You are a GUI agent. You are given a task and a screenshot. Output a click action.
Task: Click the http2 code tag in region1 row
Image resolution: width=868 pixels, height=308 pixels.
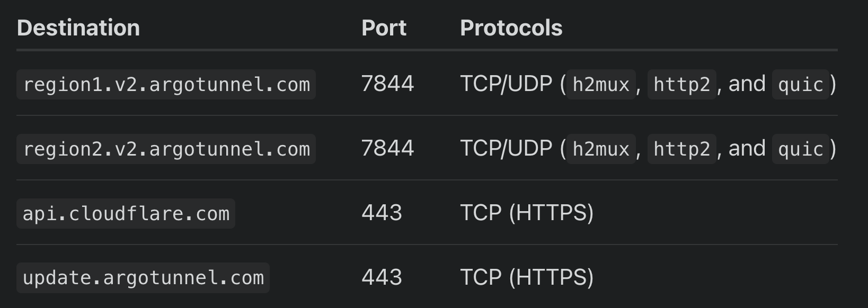point(681,85)
